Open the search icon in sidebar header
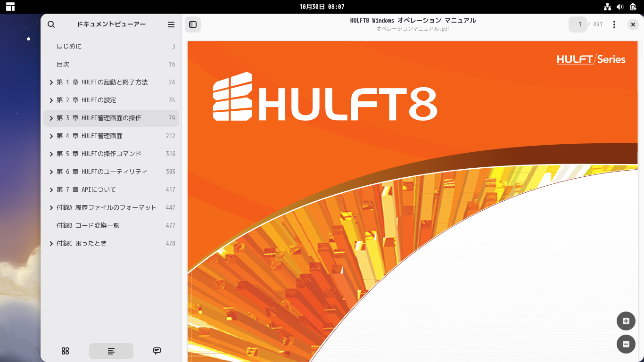644x362 pixels. [x=51, y=25]
